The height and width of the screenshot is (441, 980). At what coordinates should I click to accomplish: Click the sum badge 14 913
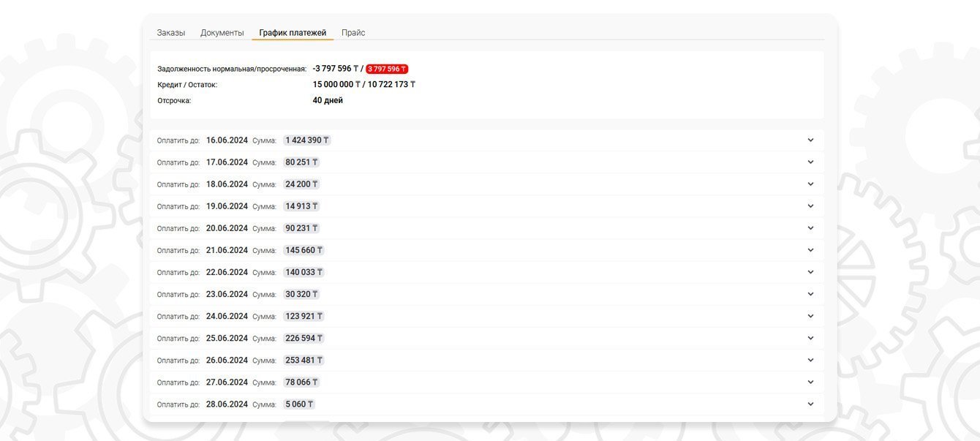(301, 206)
